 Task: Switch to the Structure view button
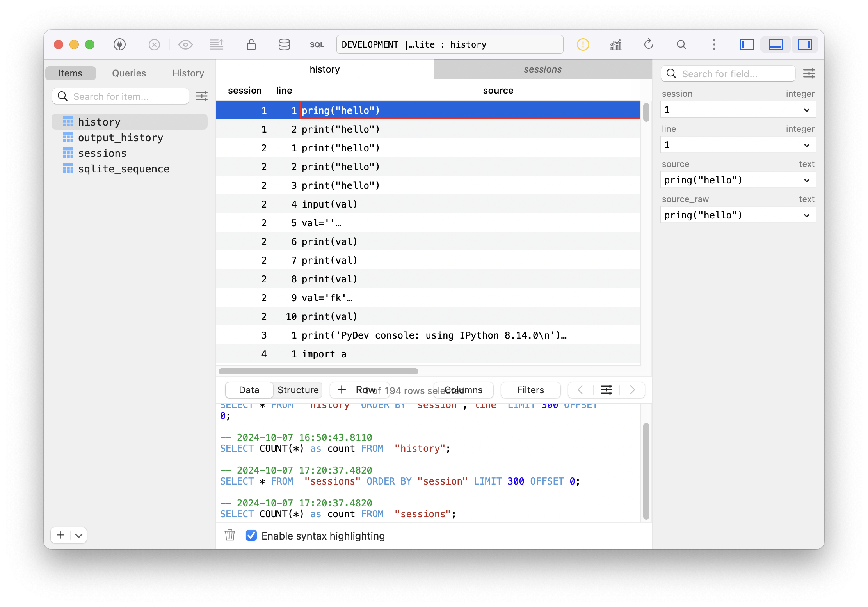[x=298, y=390]
